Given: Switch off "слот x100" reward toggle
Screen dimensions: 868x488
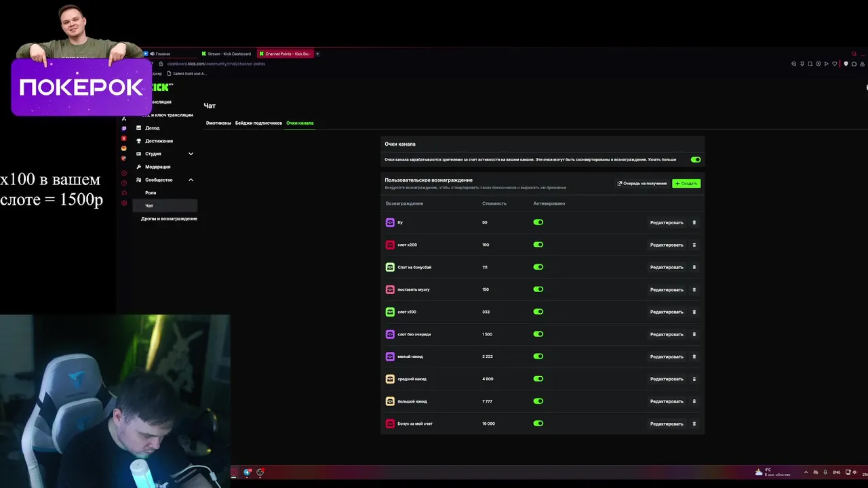Looking at the screenshot, I should tap(538, 312).
